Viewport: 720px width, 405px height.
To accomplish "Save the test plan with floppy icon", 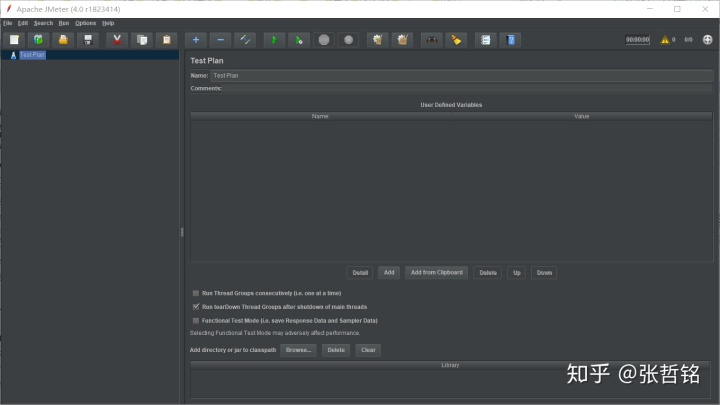I will [88, 40].
